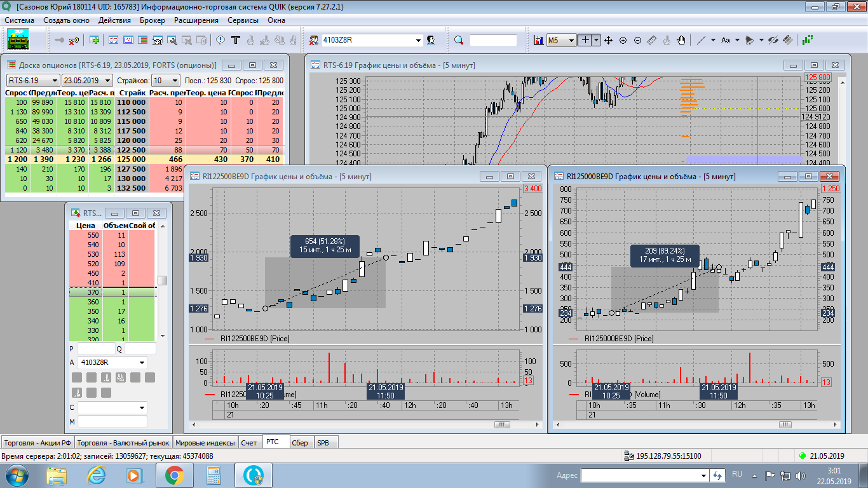868x488 pixels.
Task: Select the 110 000 strike cell
Action: [131, 102]
